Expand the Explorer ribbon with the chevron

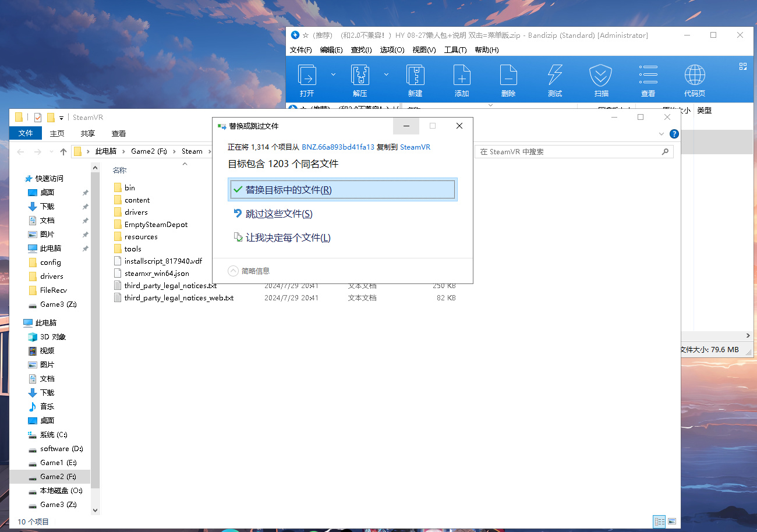point(662,133)
